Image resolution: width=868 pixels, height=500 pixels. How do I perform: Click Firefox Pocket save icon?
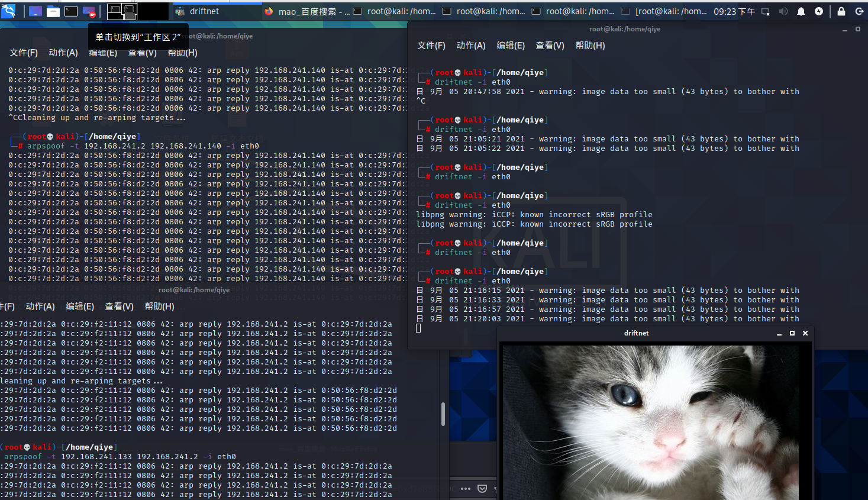tap(482, 489)
